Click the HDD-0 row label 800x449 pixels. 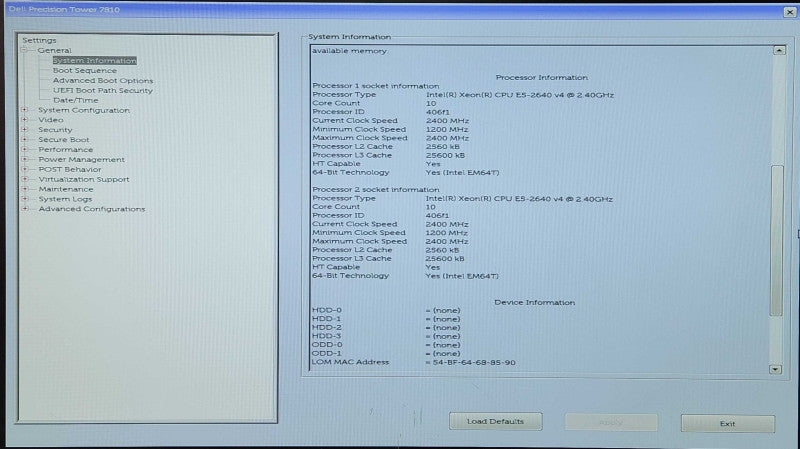[x=327, y=310]
